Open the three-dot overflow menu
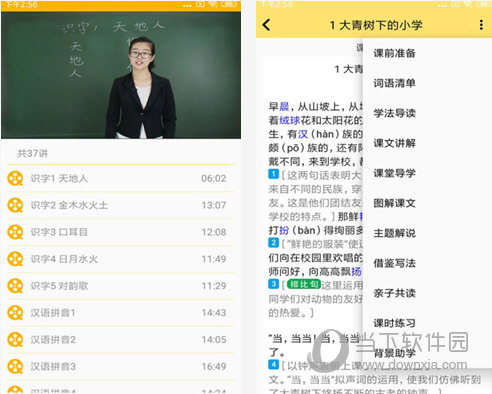 (481, 25)
